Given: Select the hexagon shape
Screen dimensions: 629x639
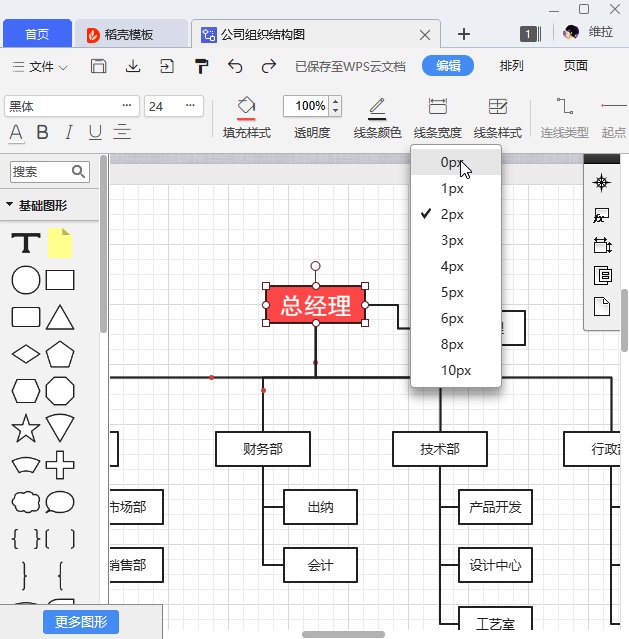Looking at the screenshot, I should pos(26,391).
